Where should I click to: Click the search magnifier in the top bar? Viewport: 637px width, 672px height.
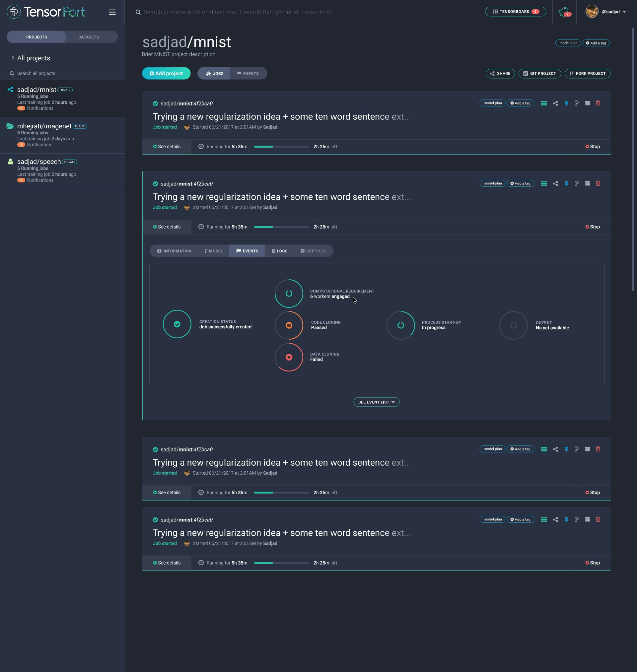(x=138, y=12)
